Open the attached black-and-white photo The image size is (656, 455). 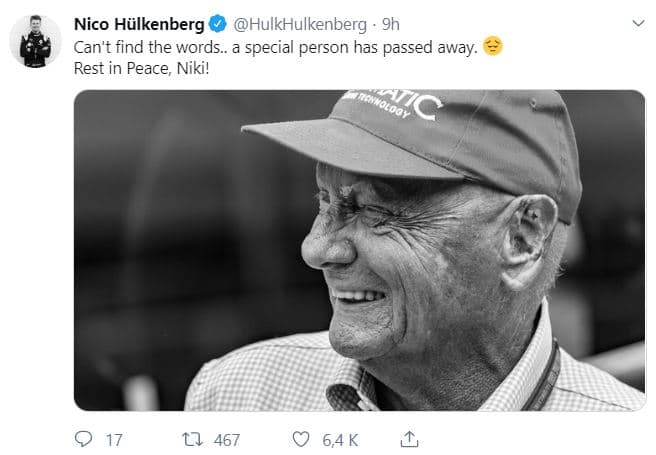tap(360, 250)
